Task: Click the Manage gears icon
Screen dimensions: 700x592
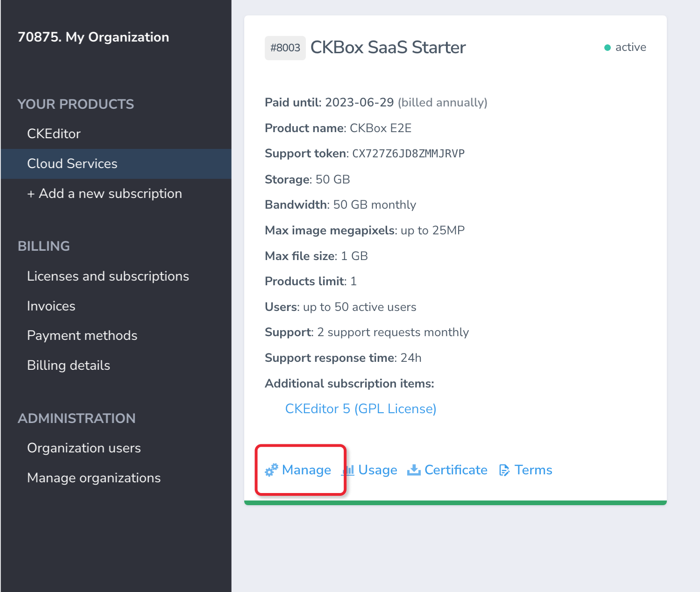Action: pyautogui.click(x=271, y=470)
